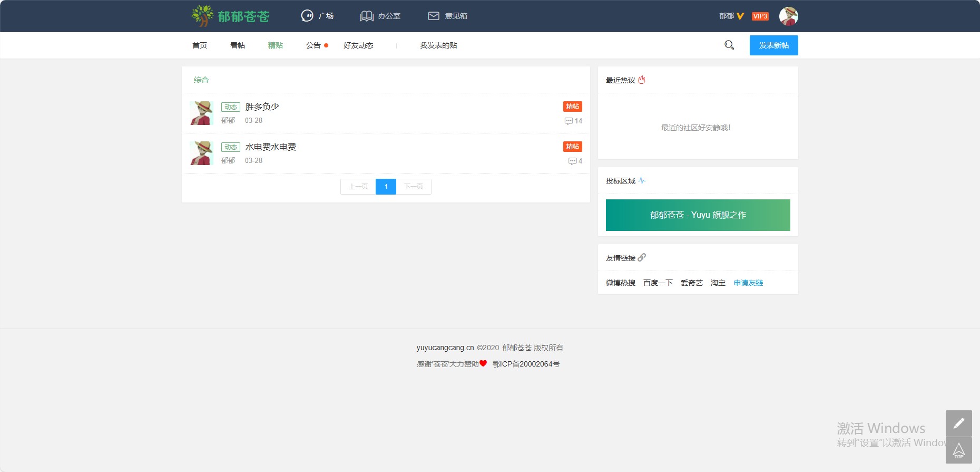This screenshot has width=980, height=472.
Task: Click author avatar of 水电费水电费 post
Action: click(x=201, y=153)
